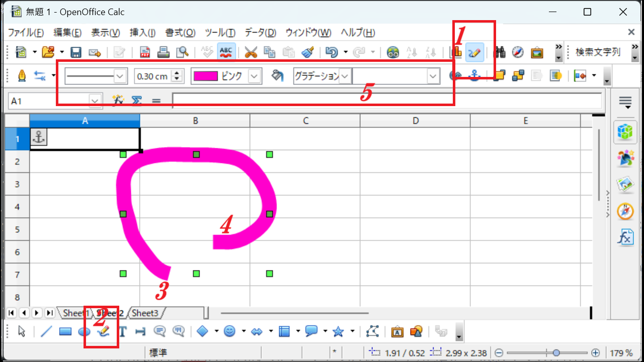Open page preview icon
644x362 pixels.
point(182,52)
